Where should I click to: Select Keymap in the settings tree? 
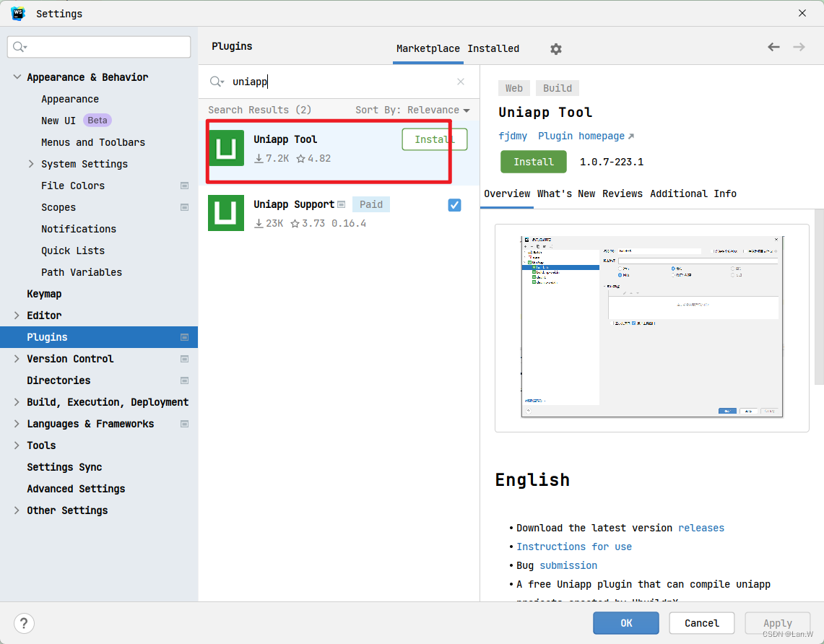click(44, 294)
